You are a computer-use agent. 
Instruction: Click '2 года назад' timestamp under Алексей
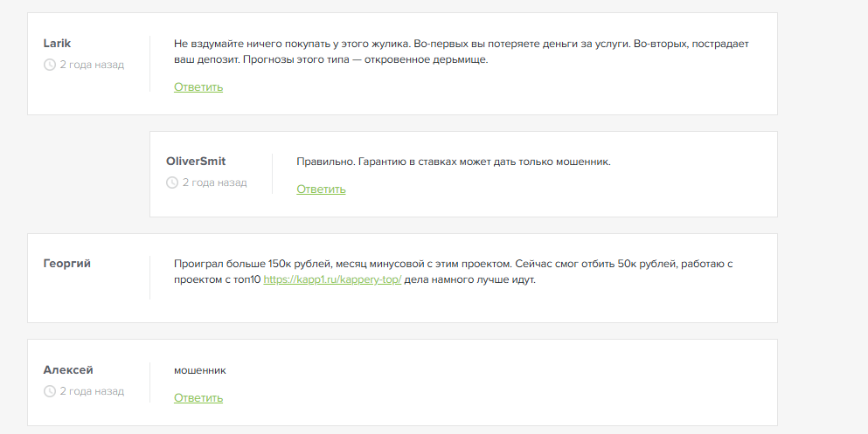(92, 391)
